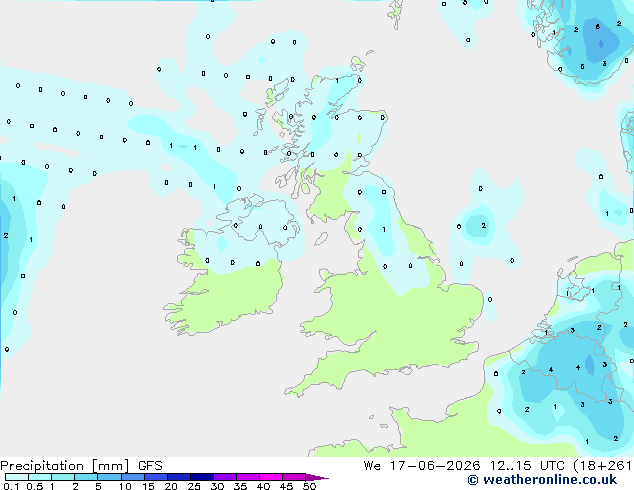Open the weatheronline.co.uk copyright link
Screen dimensions: 634x490
542,480
